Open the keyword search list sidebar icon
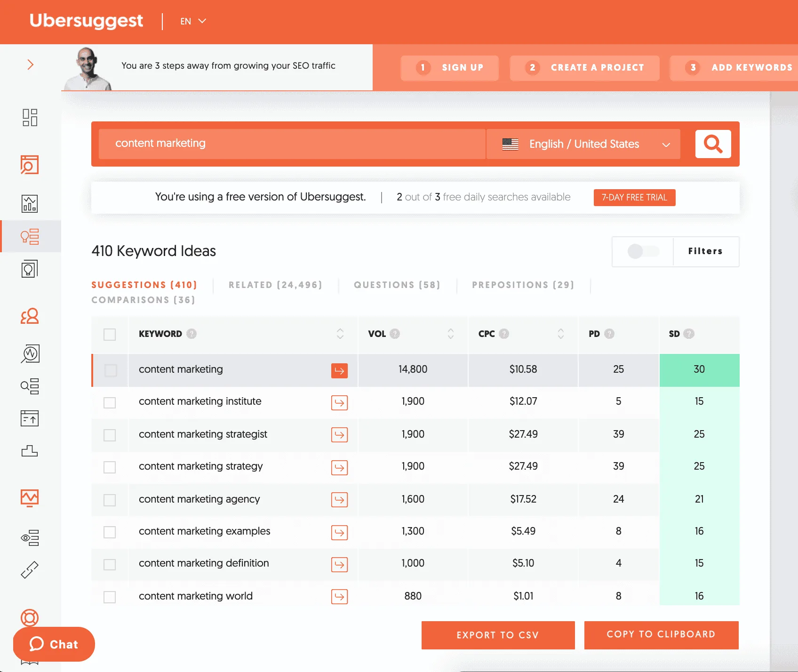Image resolution: width=798 pixels, height=672 pixels. point(30,386)
